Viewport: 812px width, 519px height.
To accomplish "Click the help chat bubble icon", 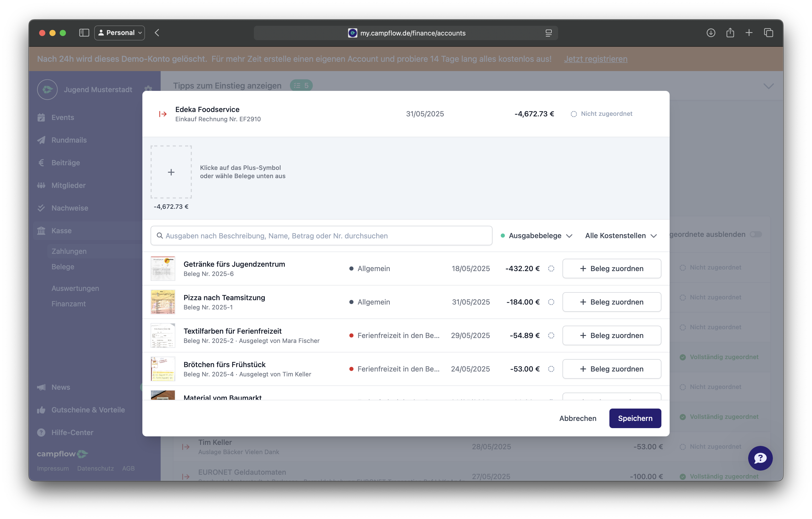I will [x=760, y=458].
